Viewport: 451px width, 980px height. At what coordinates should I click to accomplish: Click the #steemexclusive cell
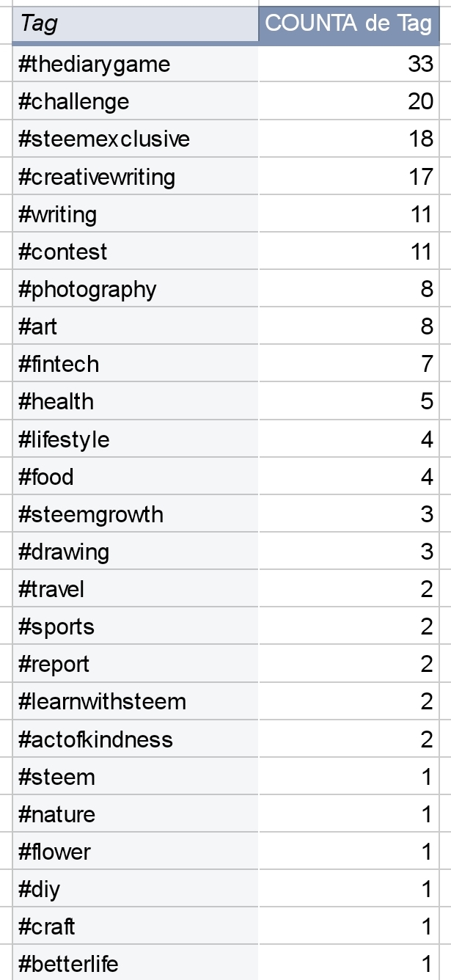click(136, 139)
